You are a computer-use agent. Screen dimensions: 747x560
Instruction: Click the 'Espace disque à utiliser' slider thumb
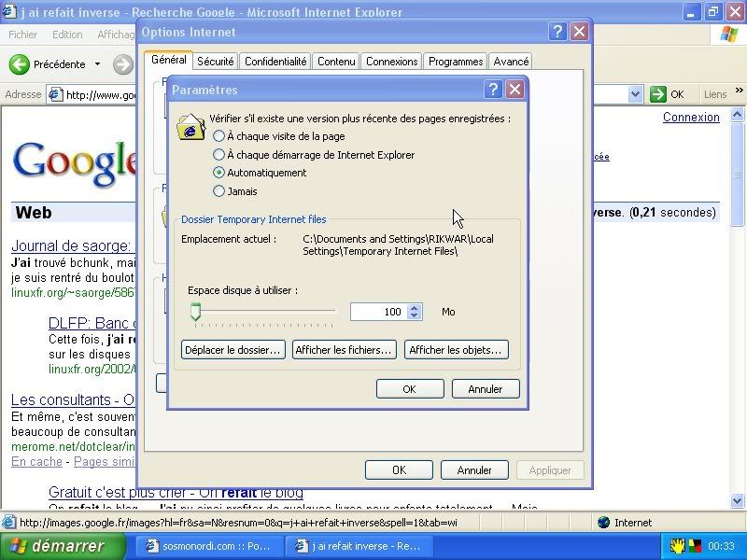click(195, 312)
